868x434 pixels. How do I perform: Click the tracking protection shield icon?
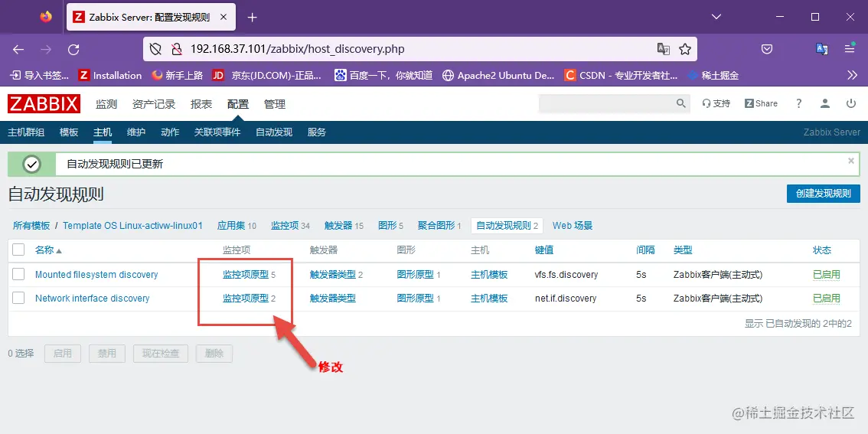(156, 49)
